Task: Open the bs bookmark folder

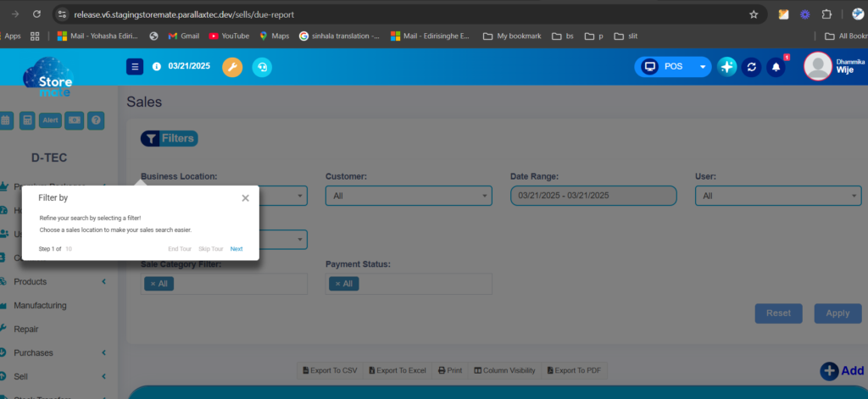Action: pos(563,36)
